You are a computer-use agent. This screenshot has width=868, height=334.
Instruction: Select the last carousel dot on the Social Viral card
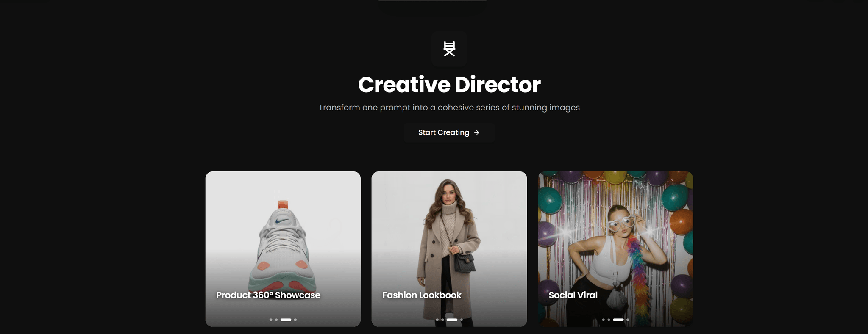point(628,320)
